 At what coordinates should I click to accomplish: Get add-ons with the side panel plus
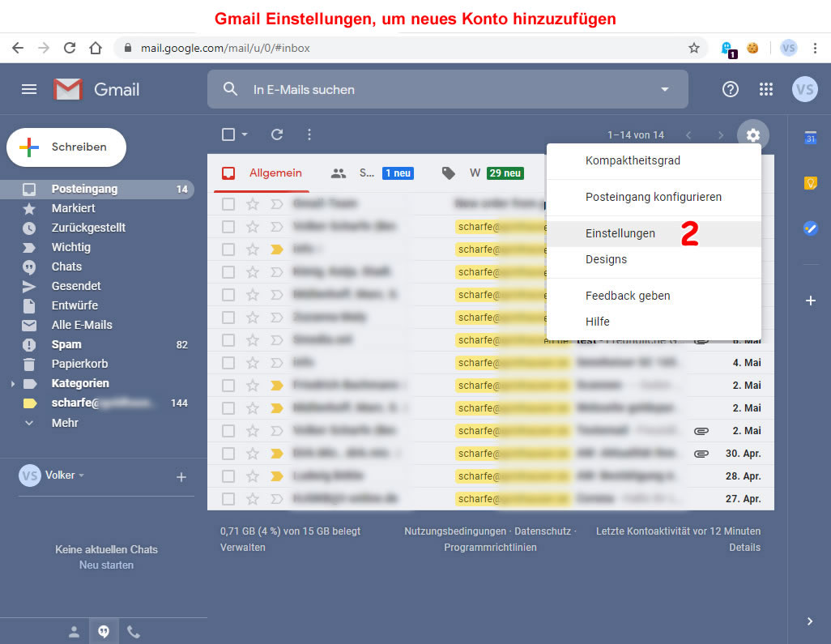(810, 301)
